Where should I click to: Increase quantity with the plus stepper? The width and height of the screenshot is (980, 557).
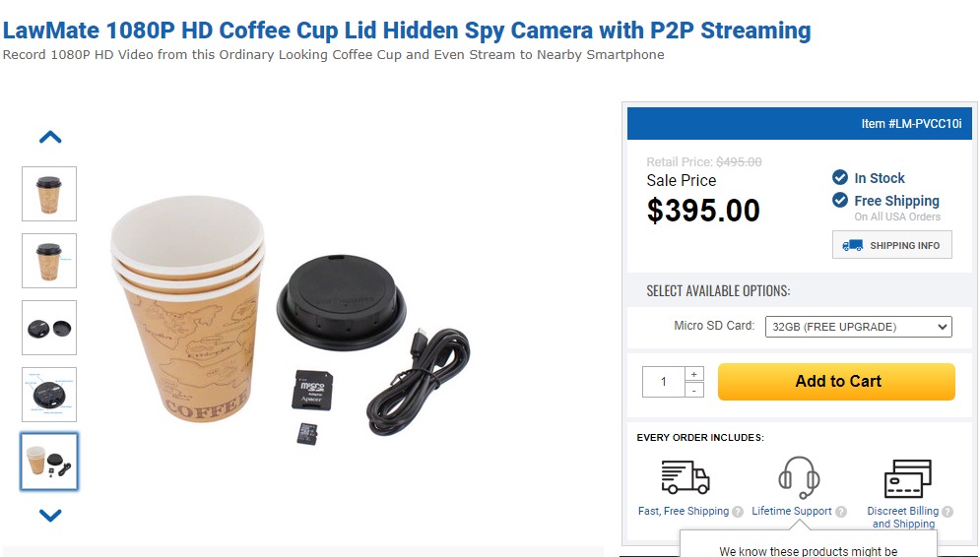click(693, 374)
